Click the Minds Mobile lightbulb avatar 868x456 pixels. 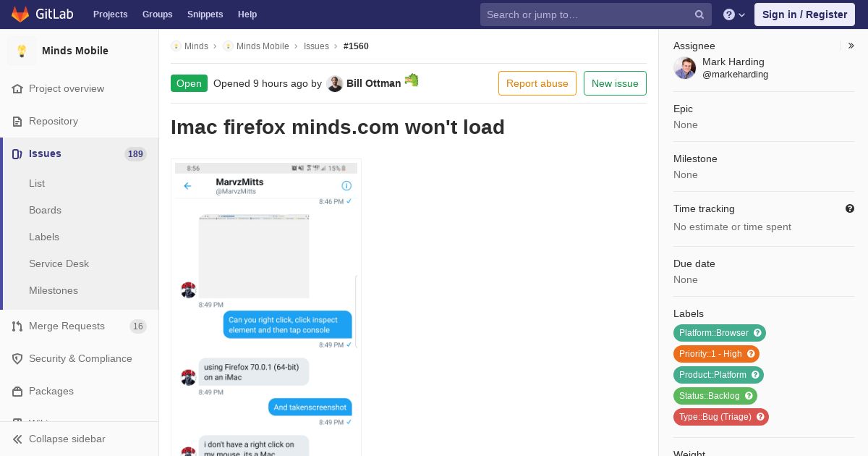pyautogui.click(x=22, y=51)
